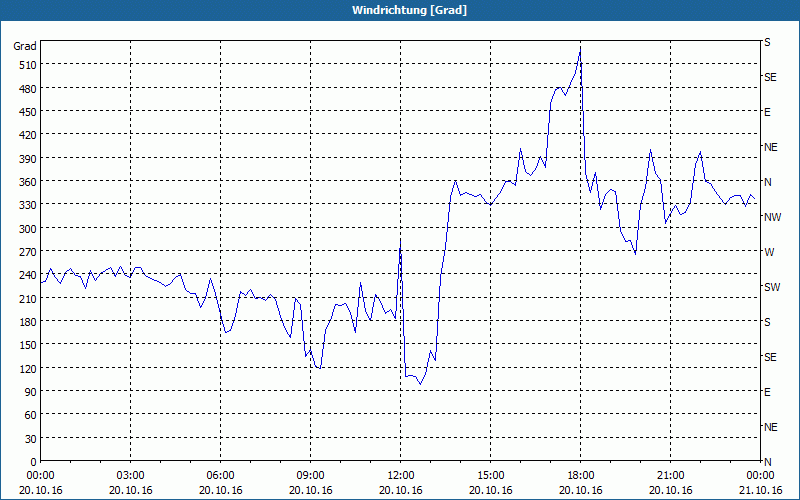Select date '20.10.16' under 06:00
800x500 pixels.
click(x=220, y=490)
